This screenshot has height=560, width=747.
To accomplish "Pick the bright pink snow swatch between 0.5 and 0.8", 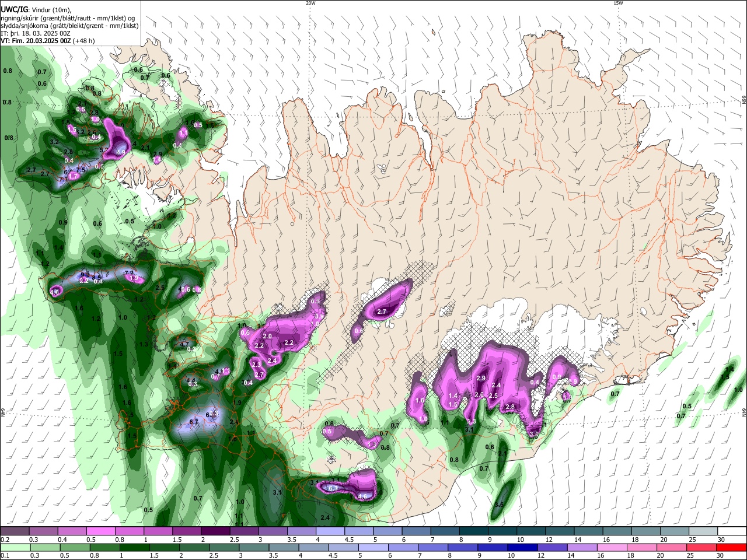I will pyautogui.click(x=100, y=531).
